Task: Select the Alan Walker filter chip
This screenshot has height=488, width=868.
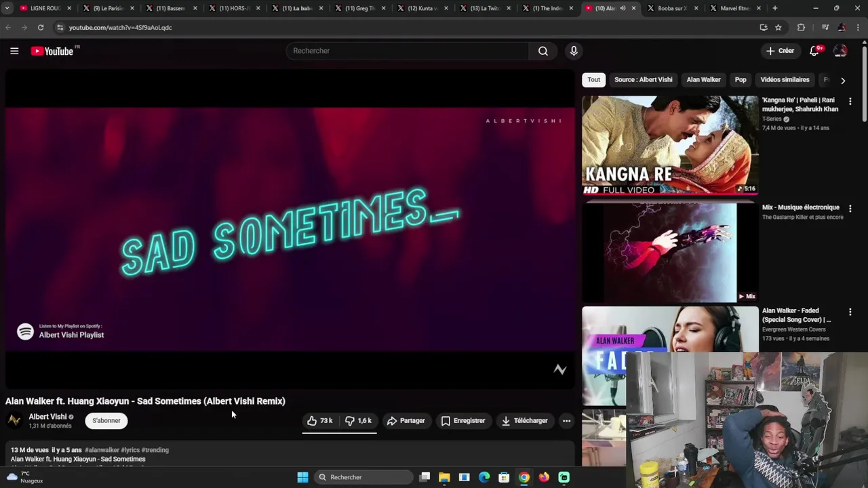Action: click(x=703, y=80)
